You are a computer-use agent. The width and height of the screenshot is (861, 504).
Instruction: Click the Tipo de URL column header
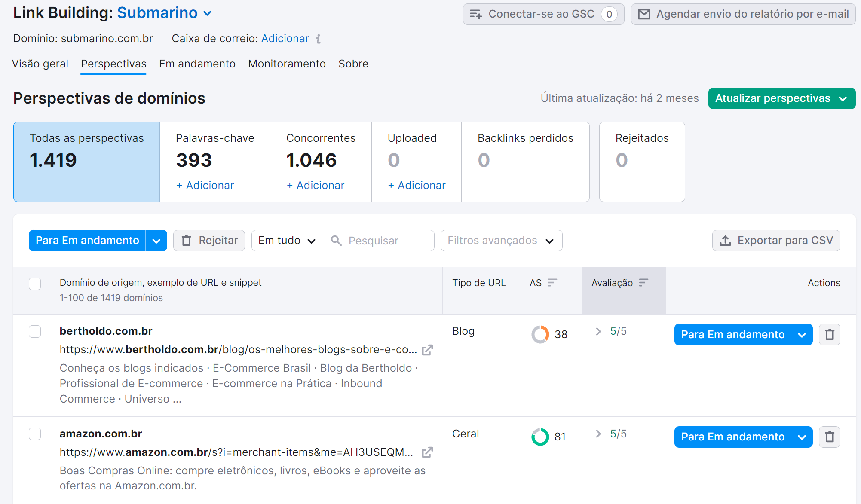(x=479, y=283)
